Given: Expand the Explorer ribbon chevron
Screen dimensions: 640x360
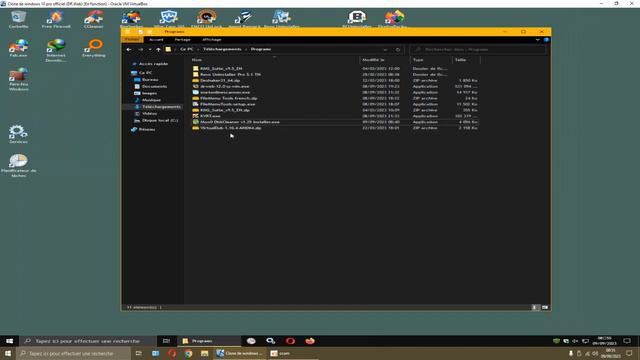Looking at the screenshot, I should tap(538, 40).
